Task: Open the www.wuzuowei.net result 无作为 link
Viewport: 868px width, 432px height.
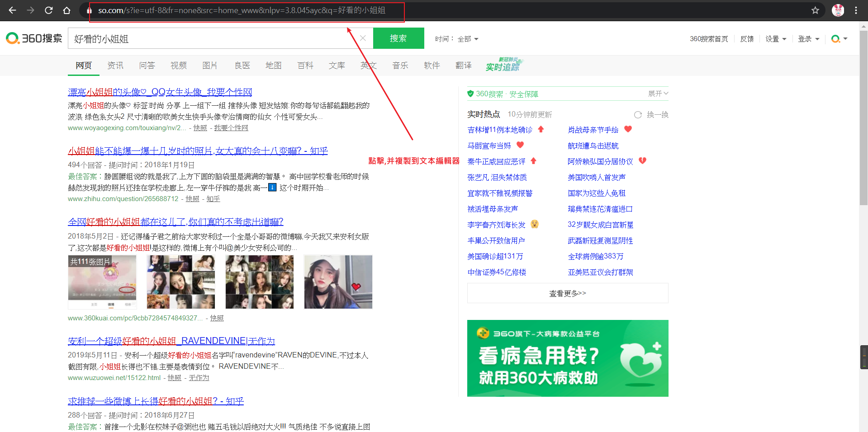Action: (199, 378)
